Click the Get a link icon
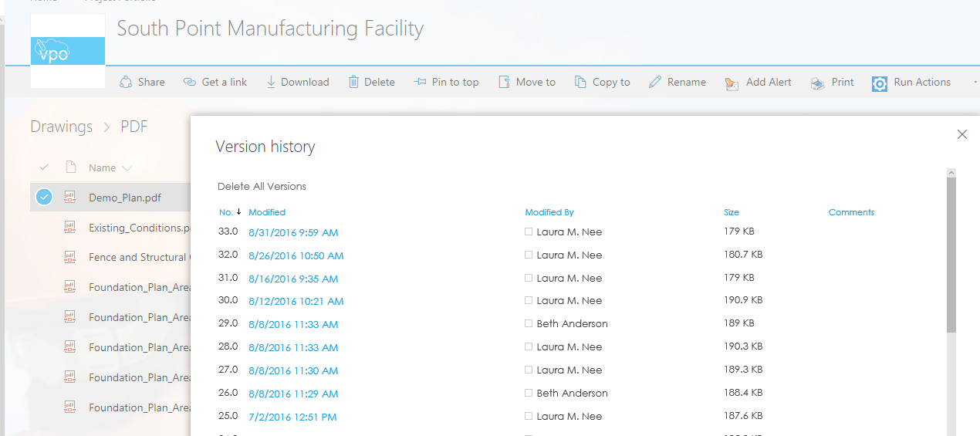 tap(189, 83)
